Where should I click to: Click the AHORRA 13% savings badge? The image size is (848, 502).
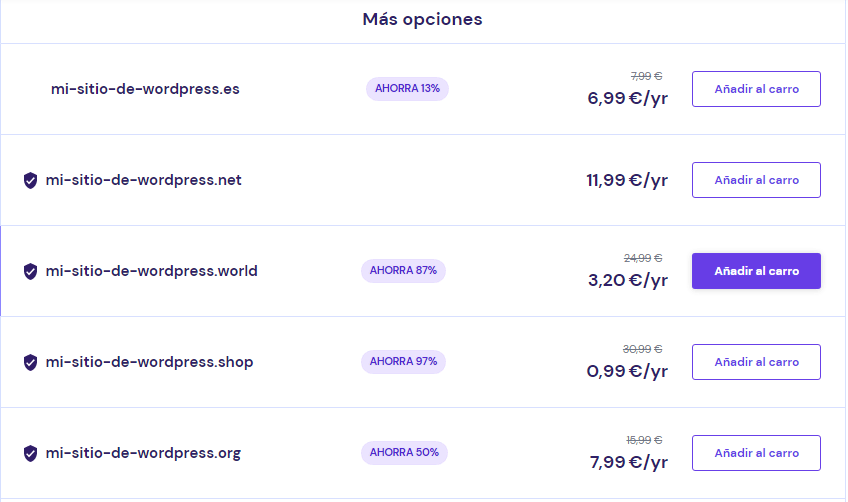[407, 89]
